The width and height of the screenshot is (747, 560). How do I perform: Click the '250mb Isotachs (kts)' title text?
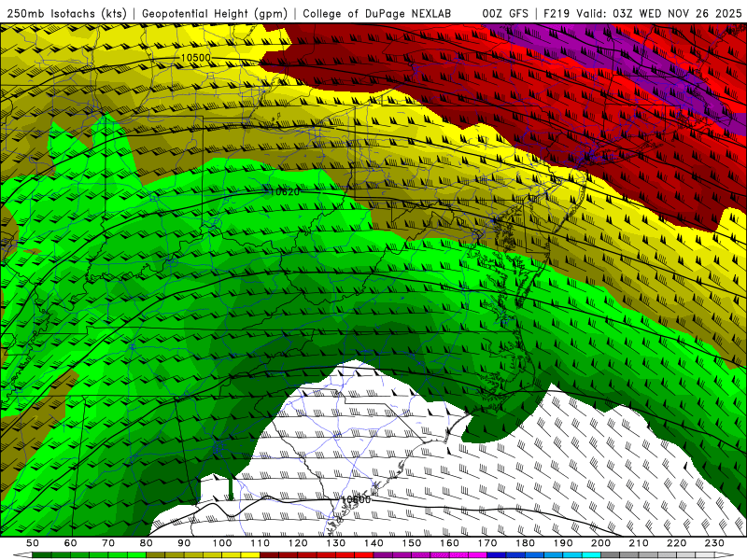(x=66, y=13)
